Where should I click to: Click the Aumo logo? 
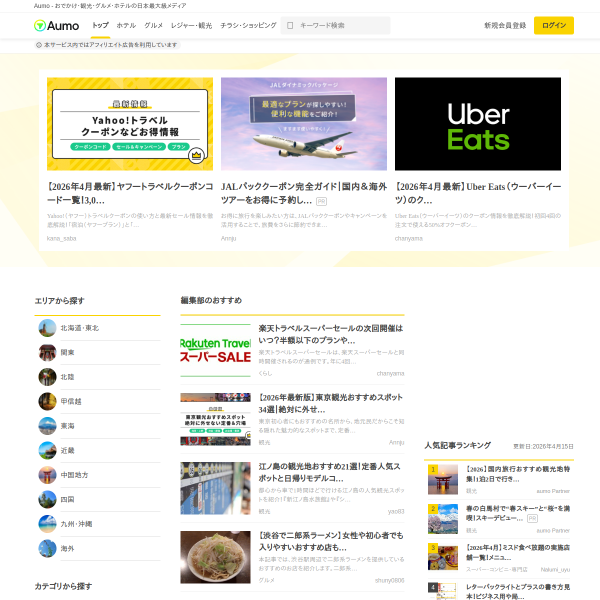pos(56,26)
